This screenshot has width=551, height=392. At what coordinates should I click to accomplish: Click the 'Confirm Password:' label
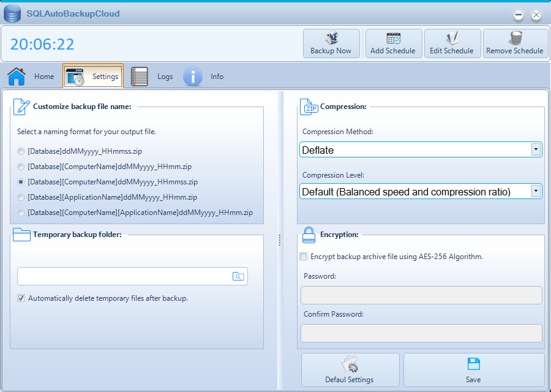click(334, 314)
